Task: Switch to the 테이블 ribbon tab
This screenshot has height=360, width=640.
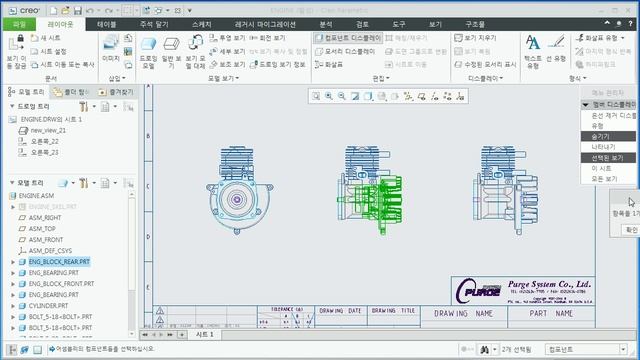Action: [107, 24]
